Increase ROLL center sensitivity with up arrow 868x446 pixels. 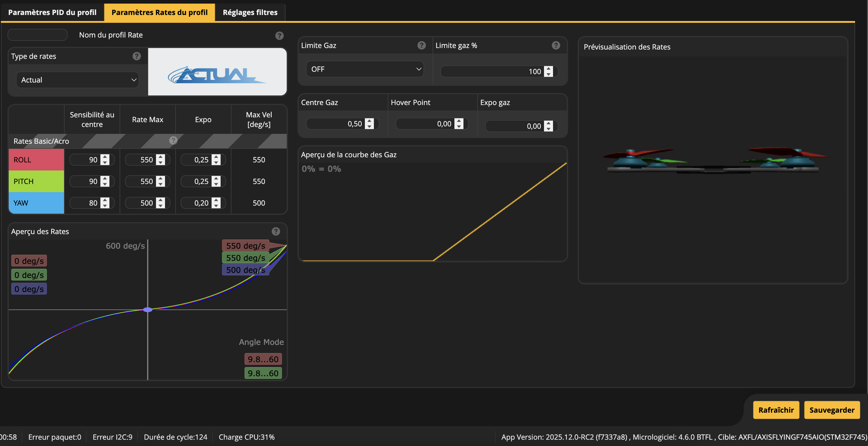105,157
